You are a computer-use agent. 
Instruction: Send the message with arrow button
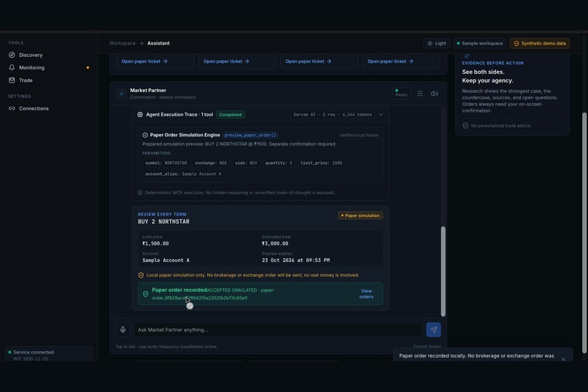click(x=433, y=330)
